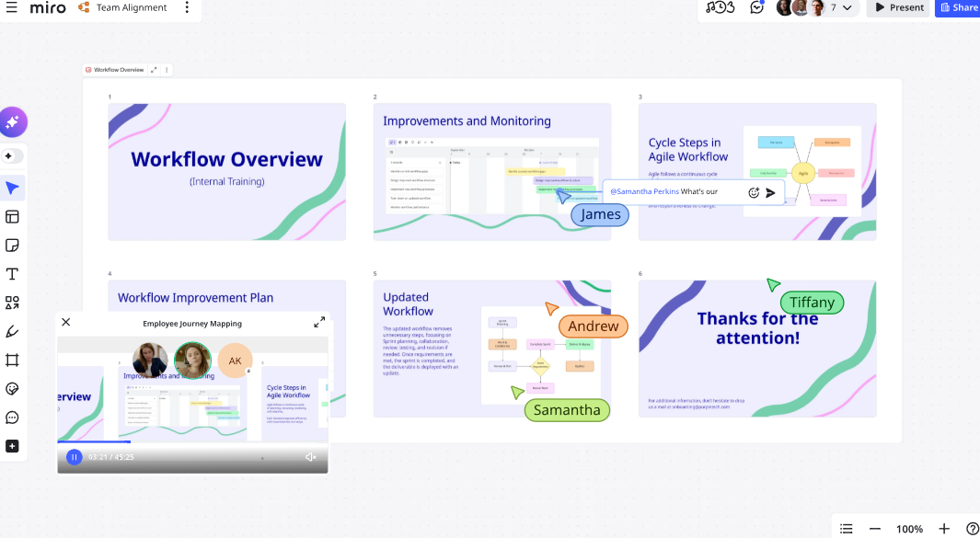Open the Templates tool
The width and height of the screenshot is (980, 538).
(x=13, y=217)
